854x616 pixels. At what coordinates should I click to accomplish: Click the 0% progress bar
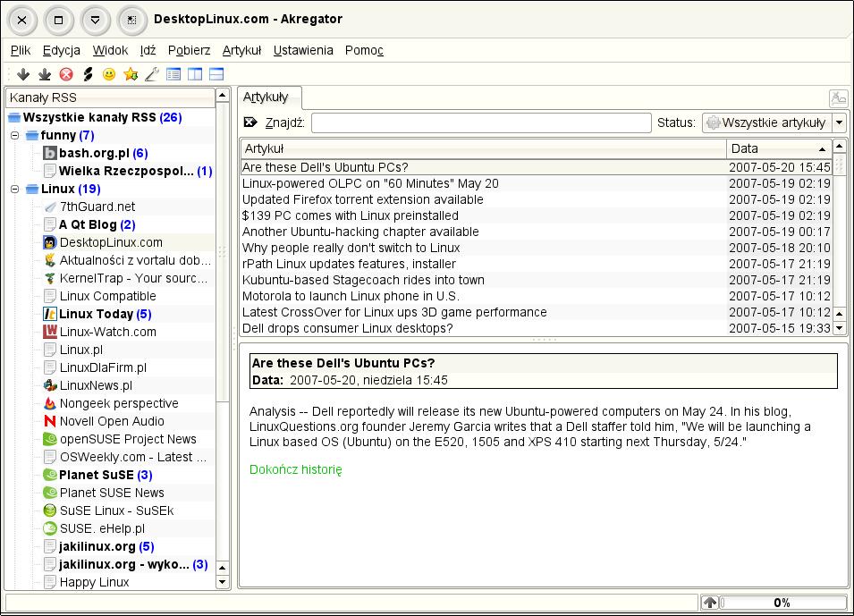point(782,603)
